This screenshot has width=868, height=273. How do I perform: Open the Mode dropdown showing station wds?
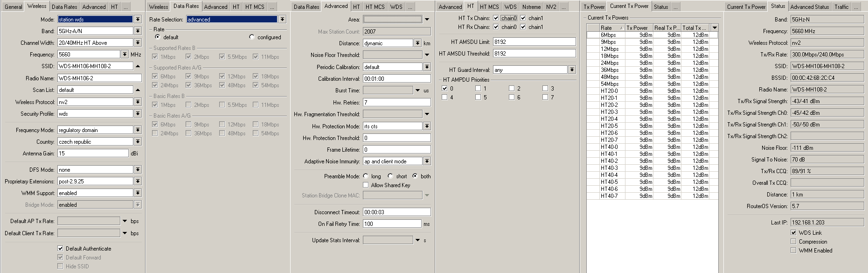click(138, 20)
